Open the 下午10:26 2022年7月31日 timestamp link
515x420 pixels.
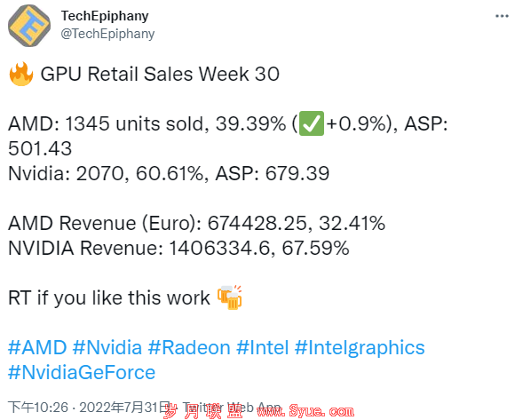click(x=89, y=408)
